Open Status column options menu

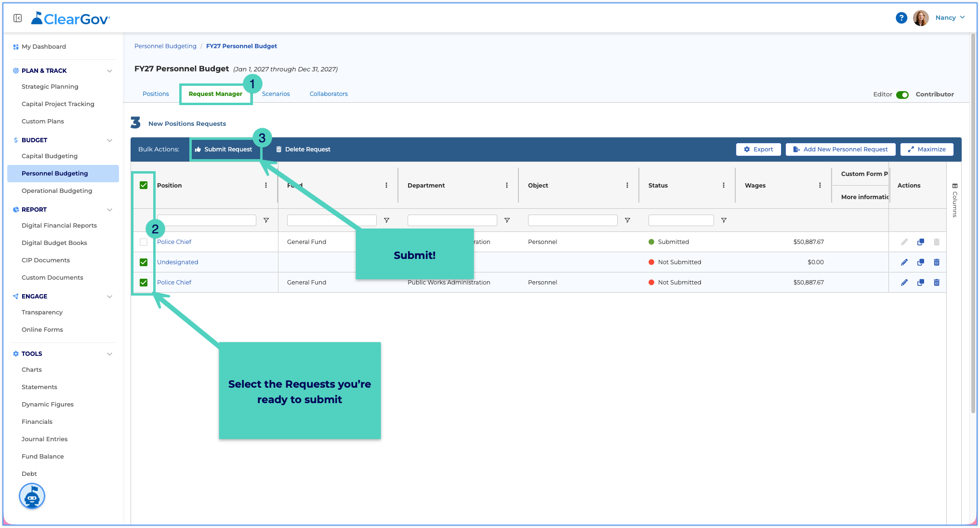[x=724, y=185]
